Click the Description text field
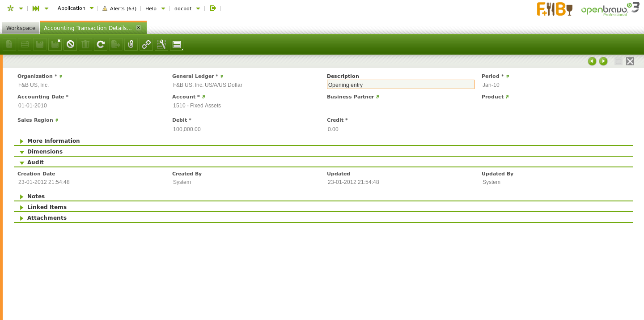 point(400,85)
